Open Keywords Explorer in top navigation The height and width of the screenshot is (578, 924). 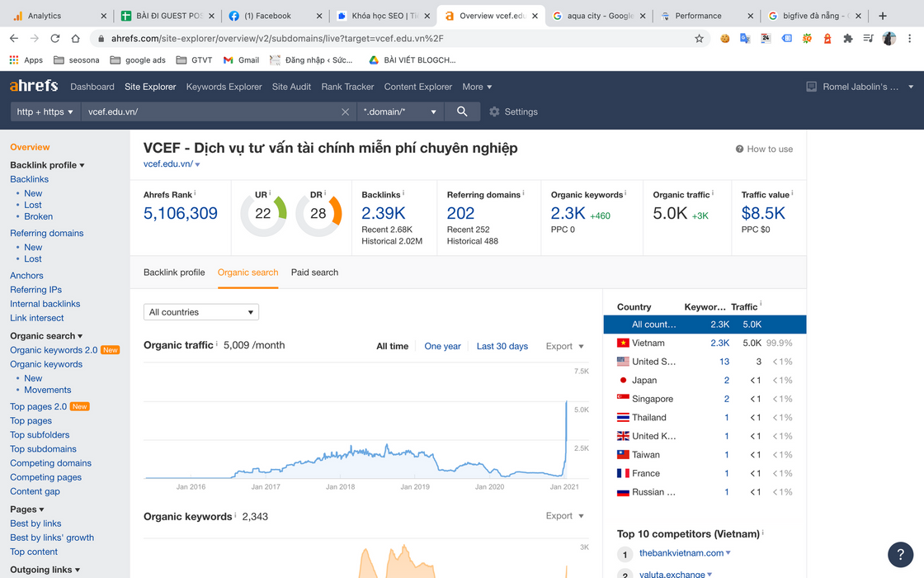[224, 87]
